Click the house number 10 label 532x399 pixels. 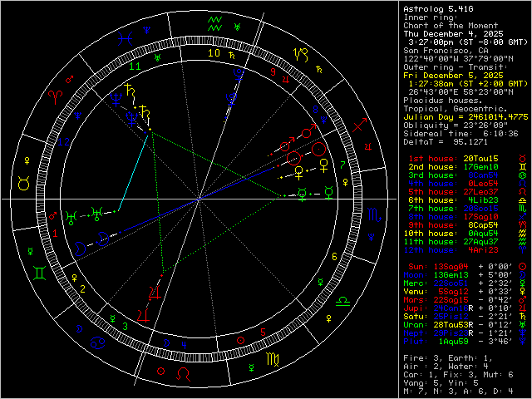tap(214, 53)
